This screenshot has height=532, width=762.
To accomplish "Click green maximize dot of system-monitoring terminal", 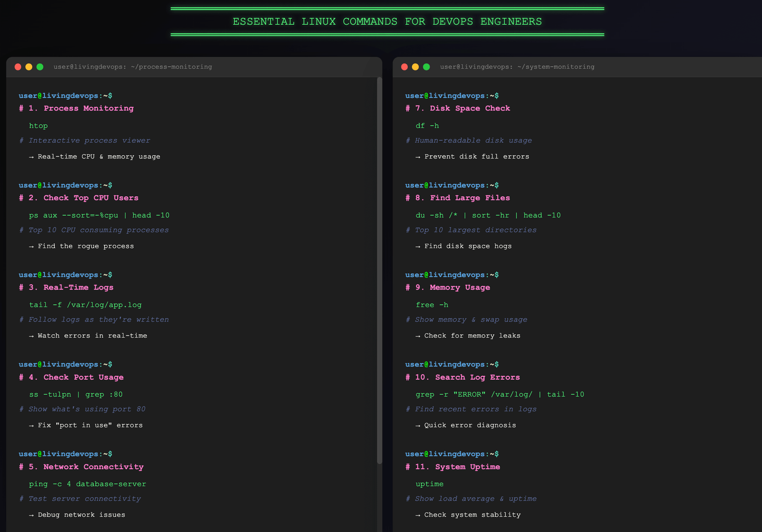I will (426, 67).
